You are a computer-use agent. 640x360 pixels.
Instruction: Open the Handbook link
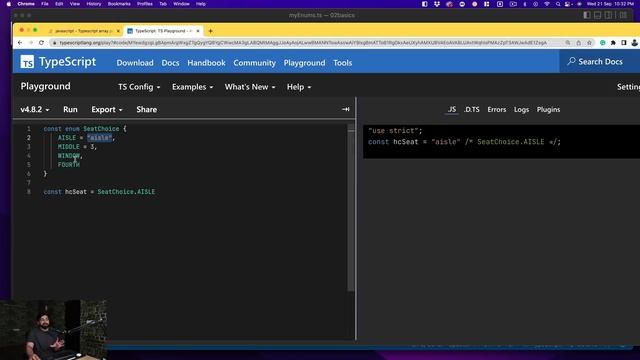click(206, 63)
